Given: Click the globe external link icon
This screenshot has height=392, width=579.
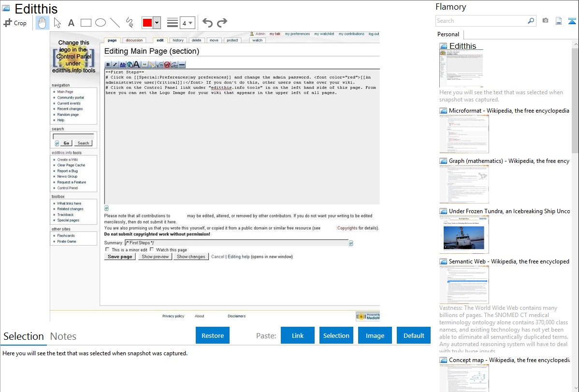Looking at the screenshot, I should pyautogui.click(x=130, y=65).
